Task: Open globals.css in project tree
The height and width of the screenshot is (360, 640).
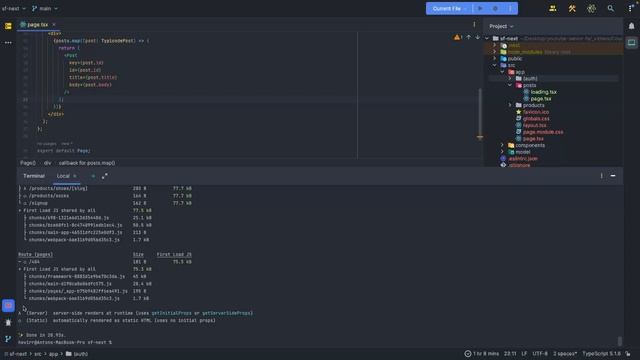Action: [x=536, y=119]
